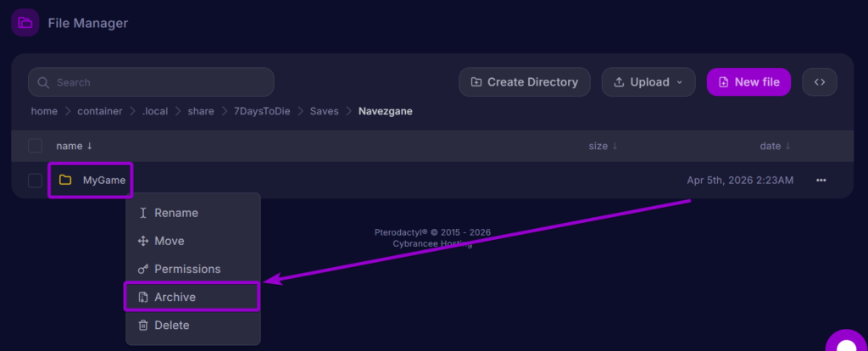Open the code view toggle icon button

point(820,82)
